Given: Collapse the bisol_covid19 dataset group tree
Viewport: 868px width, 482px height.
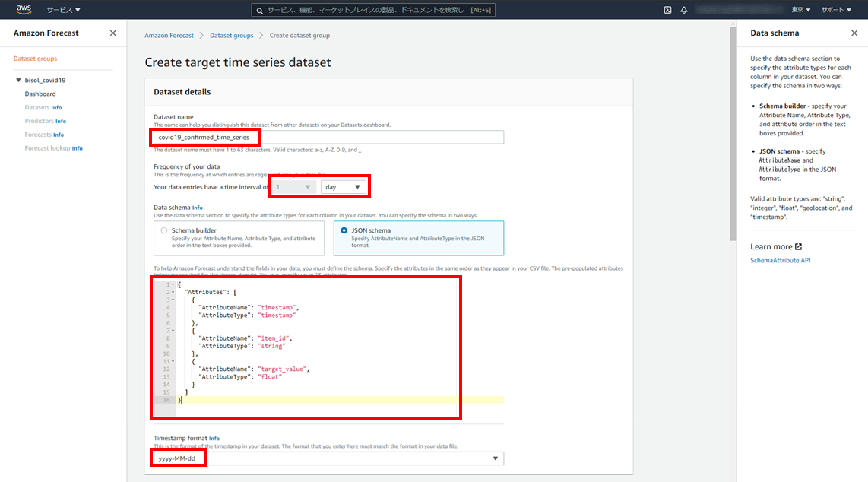Looking at the screenshot, I should (x=18, y=80).
